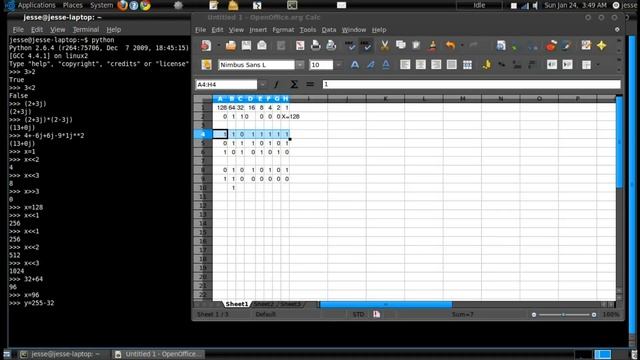Delete a decimal place

(x=532, y=64)
